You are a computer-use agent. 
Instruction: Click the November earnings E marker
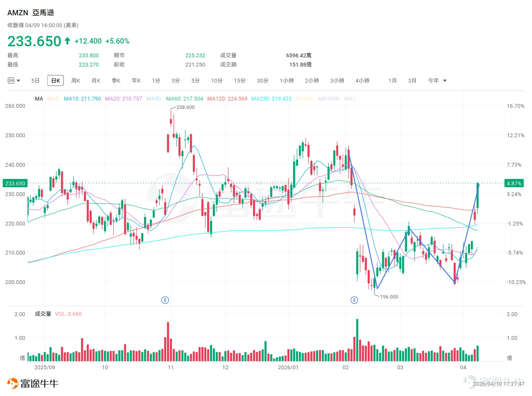coord(165,300)
